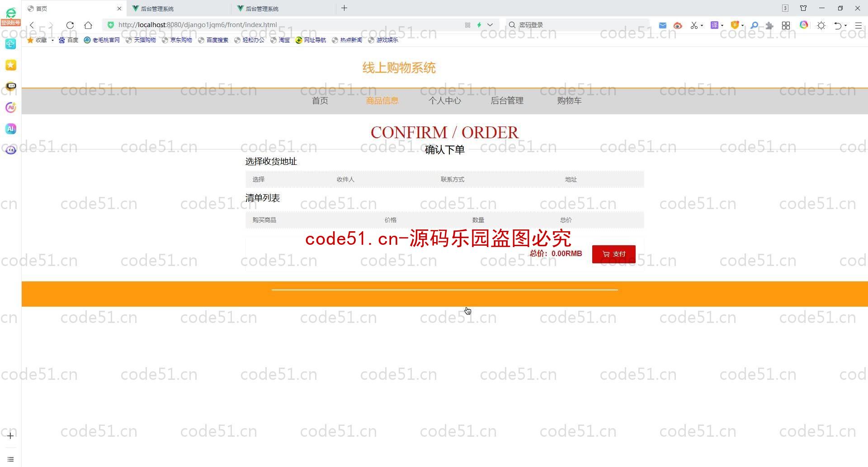Open the 网址导航 bookmark

[311, 40]
